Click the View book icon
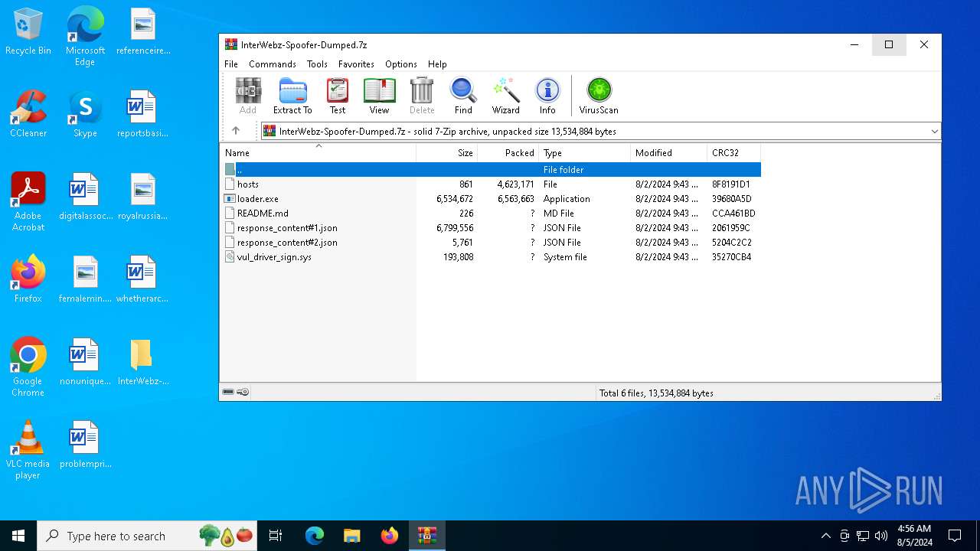The image size is (980, 551). tap(379, 96)
